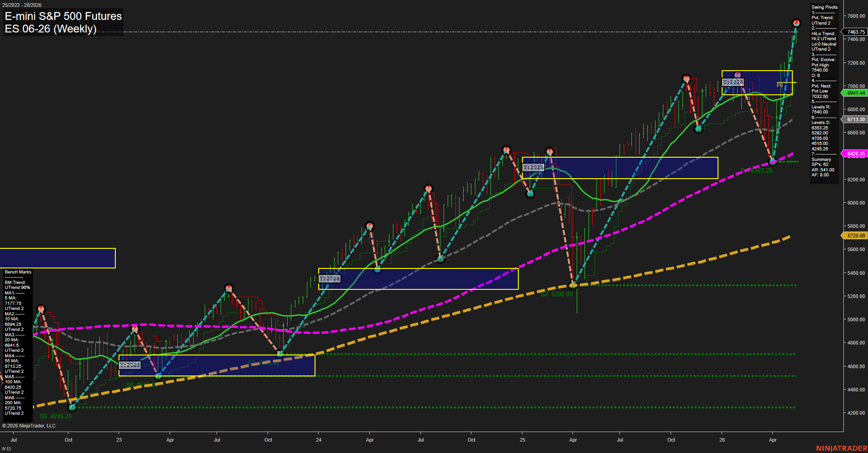Click the 7600.00 price axis label
868x453 pixels.
[x=856, y=16]
